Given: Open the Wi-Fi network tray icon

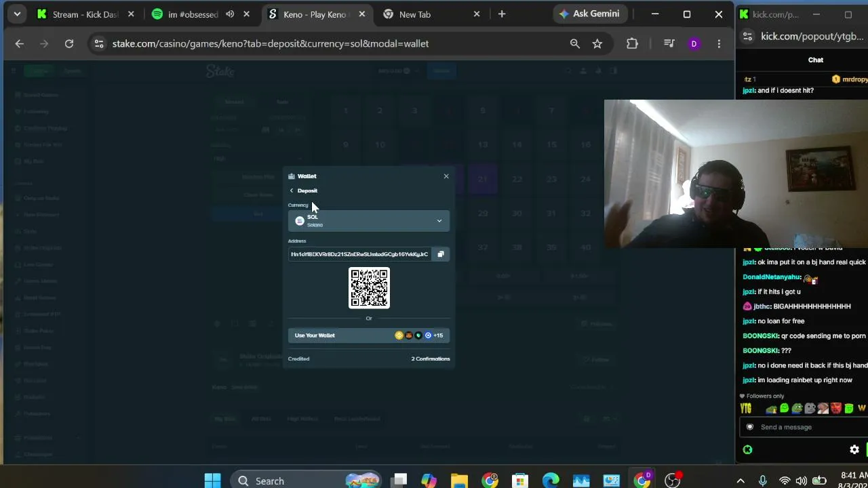Looking at the screenshot, I should point(785,481).
